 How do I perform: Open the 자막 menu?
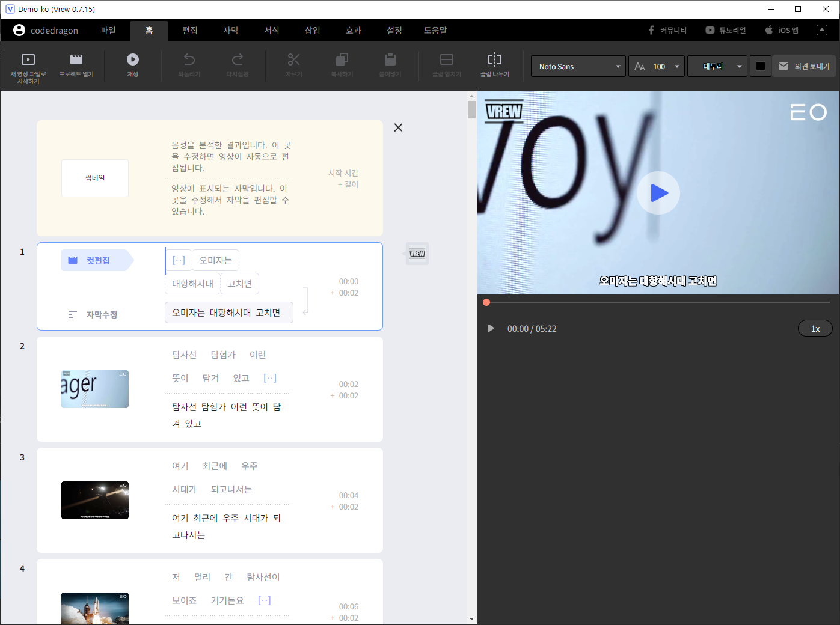tap(231, 30)
